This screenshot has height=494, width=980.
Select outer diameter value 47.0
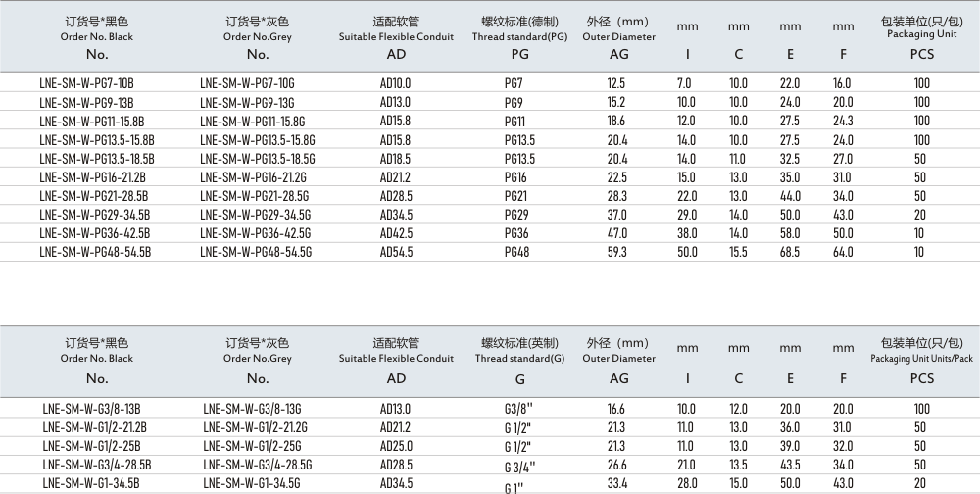(616, 233)
